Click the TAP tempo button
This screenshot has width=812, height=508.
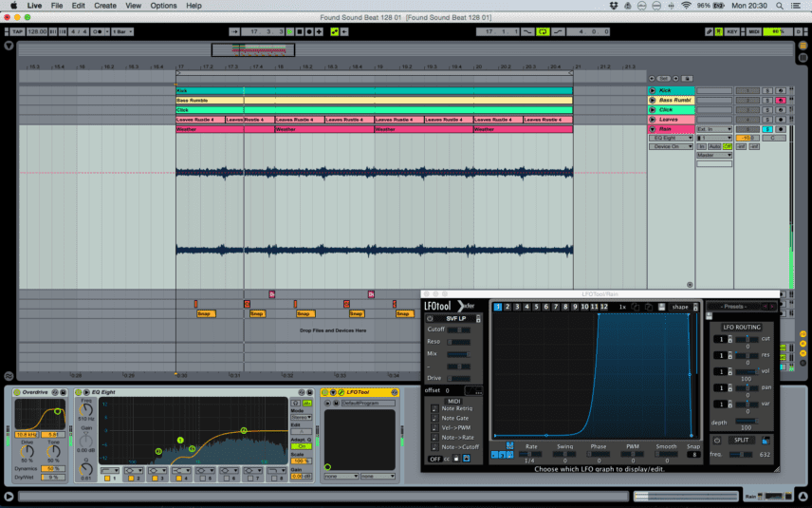pos(18,31)
